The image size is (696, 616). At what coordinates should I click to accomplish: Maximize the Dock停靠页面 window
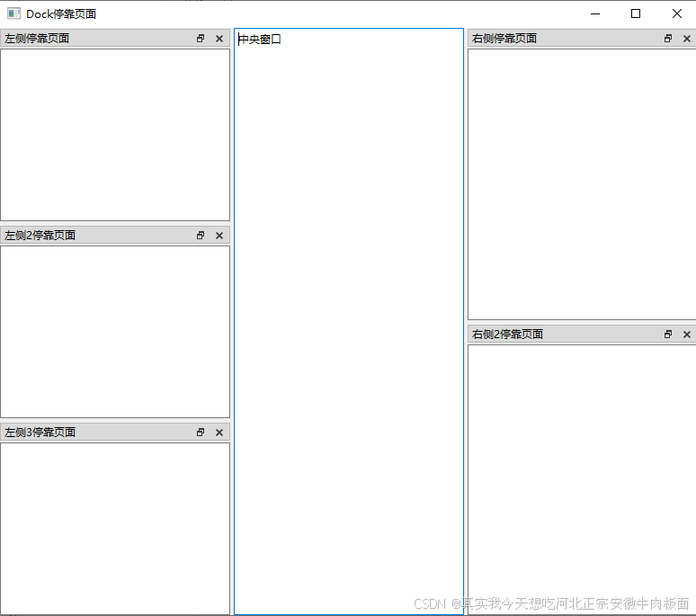(x=636, y=13)
